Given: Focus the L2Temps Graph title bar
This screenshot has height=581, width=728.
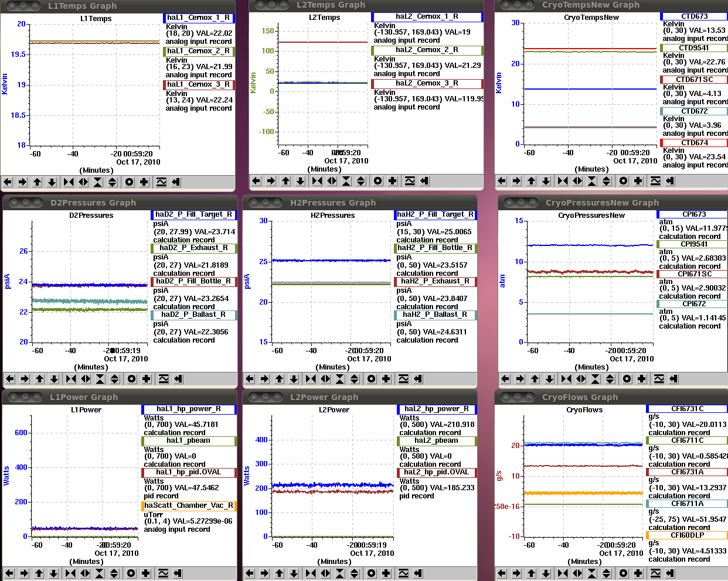Looking at the screenshot, I should [366, 5].
